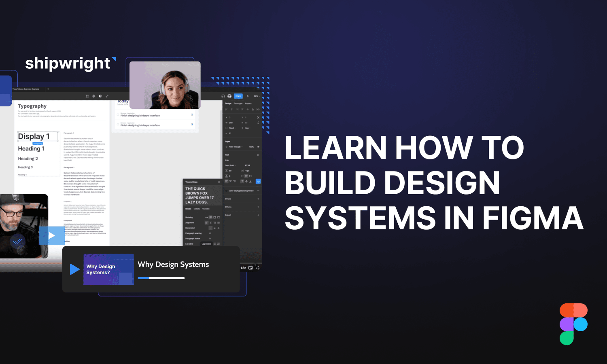
Task: Click the Present play arrow icon
Action: pos(248,96)
